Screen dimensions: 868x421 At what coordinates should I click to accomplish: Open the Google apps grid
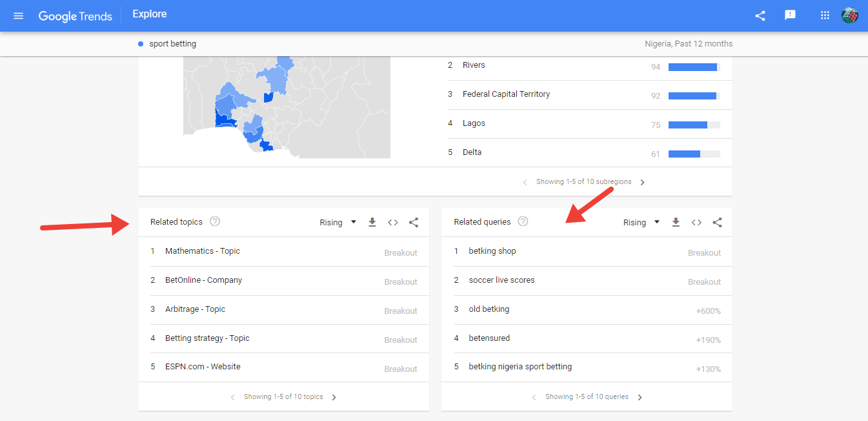[x=825, y=15]
